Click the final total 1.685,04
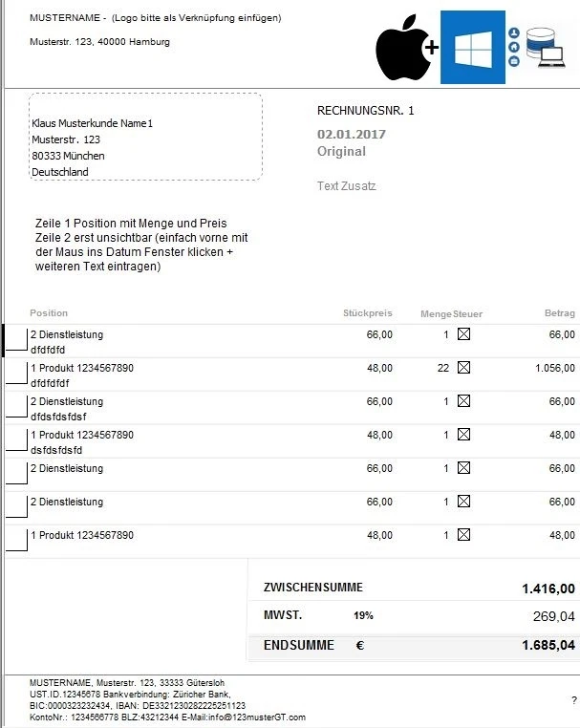The image size is (580, 728). point(548,645)
